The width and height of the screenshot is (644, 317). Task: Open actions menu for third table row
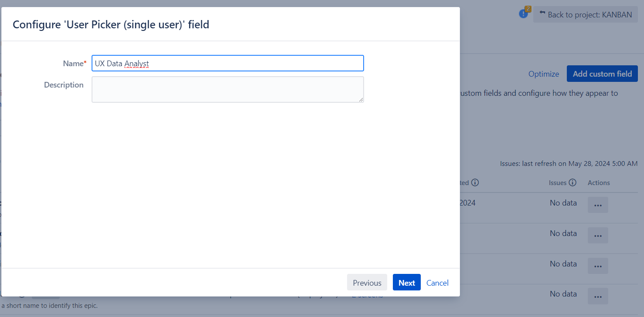[598, 266]
